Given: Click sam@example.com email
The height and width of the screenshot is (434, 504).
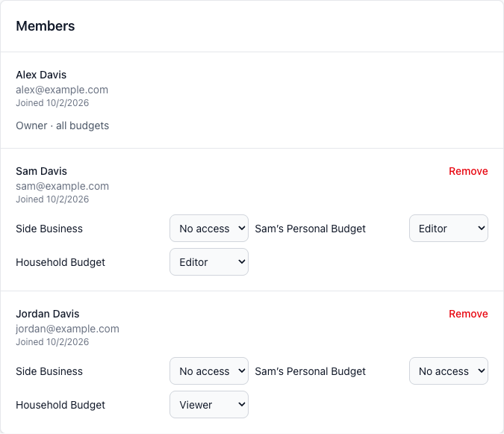Looking at the screenshot, I should (x=63, y=186).
